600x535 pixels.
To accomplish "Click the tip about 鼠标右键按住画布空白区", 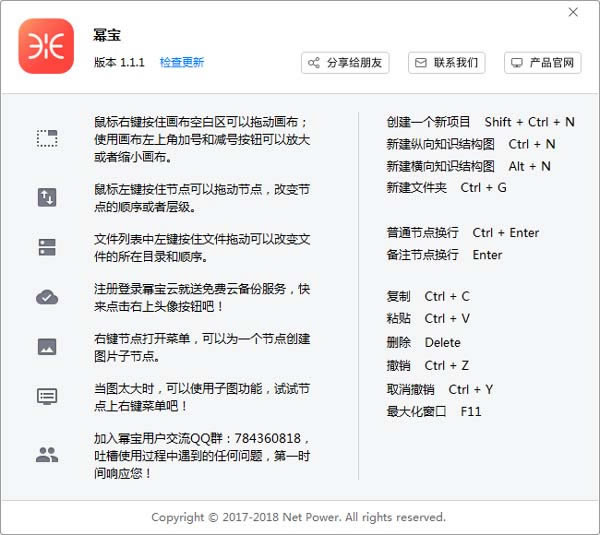I will point(202,140).
